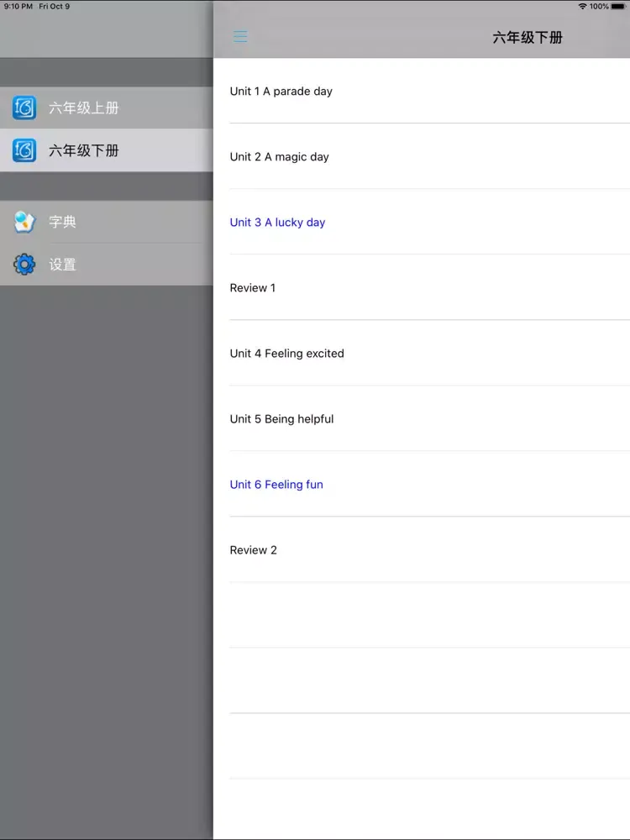Tap the 9:10 PM clock in the status bar
The image size is (630, 840).
pyautogui.click(x=18, y=7)
